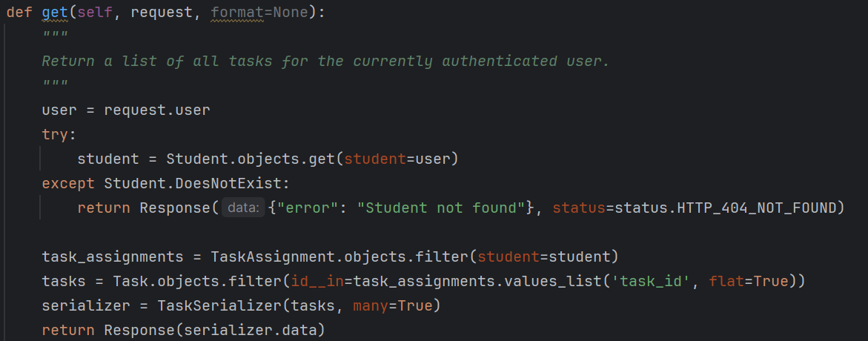Click the "Student not found" string
The width and height of the screenshot is (868, 341).
tap(440, 208)
